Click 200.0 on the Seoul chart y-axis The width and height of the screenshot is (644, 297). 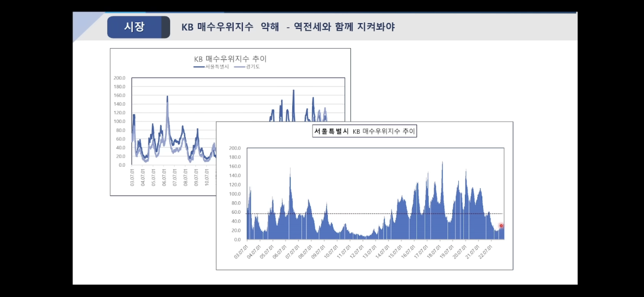[x=235, y=148]
